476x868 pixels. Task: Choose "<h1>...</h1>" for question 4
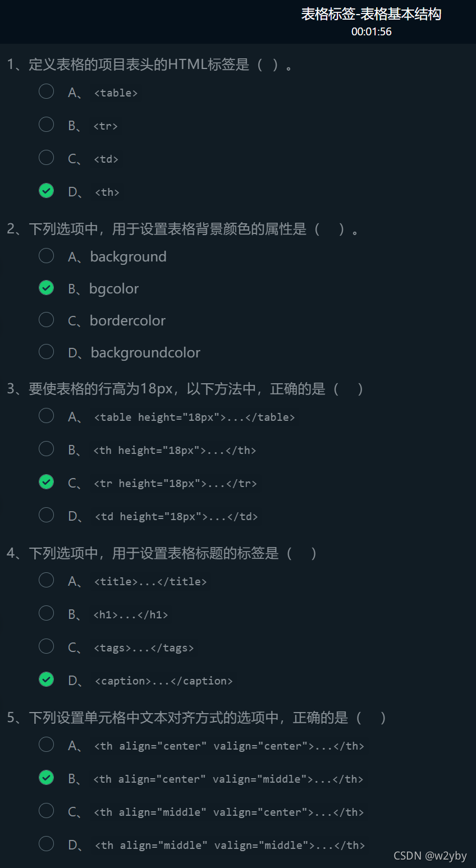click(x=46, y=613)
